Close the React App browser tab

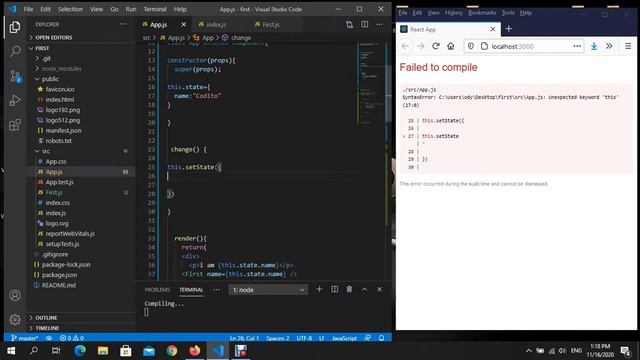coord(493,29)
